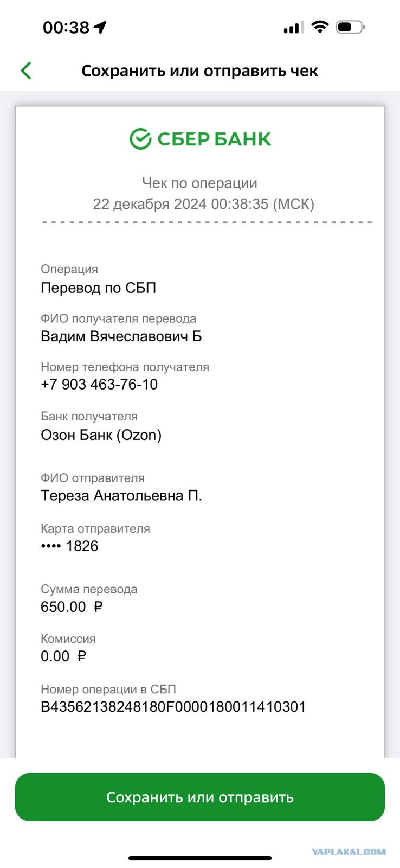This screenshot has width=400, height=868.
Task: Tap the cellular signal bars icon
Action: pyautogui.click(x=293, y=27)
